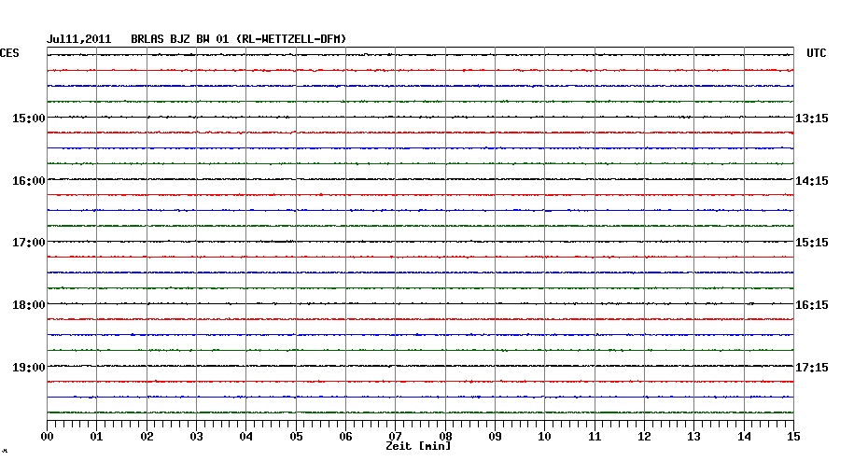The image size is (868, 461).
Task: Click the 13:15 UTC time label
Action: (811, 119)
